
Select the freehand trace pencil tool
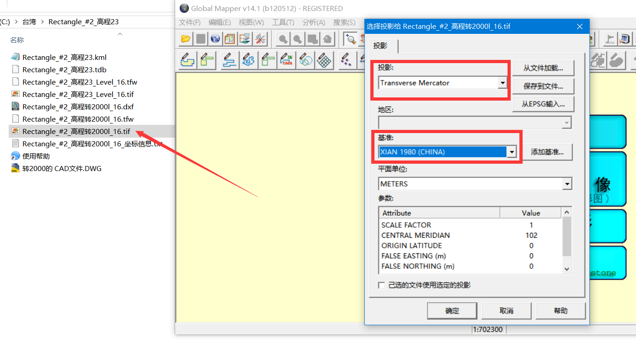[249, 60]
